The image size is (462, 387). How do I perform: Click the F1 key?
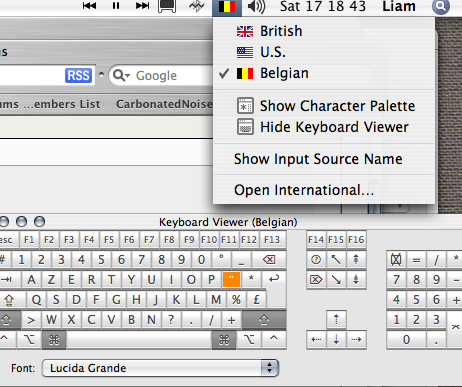(29, 240)
